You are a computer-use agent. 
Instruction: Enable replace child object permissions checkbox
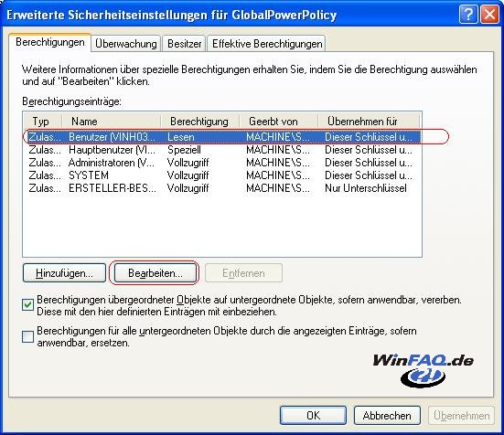point(28,336)
